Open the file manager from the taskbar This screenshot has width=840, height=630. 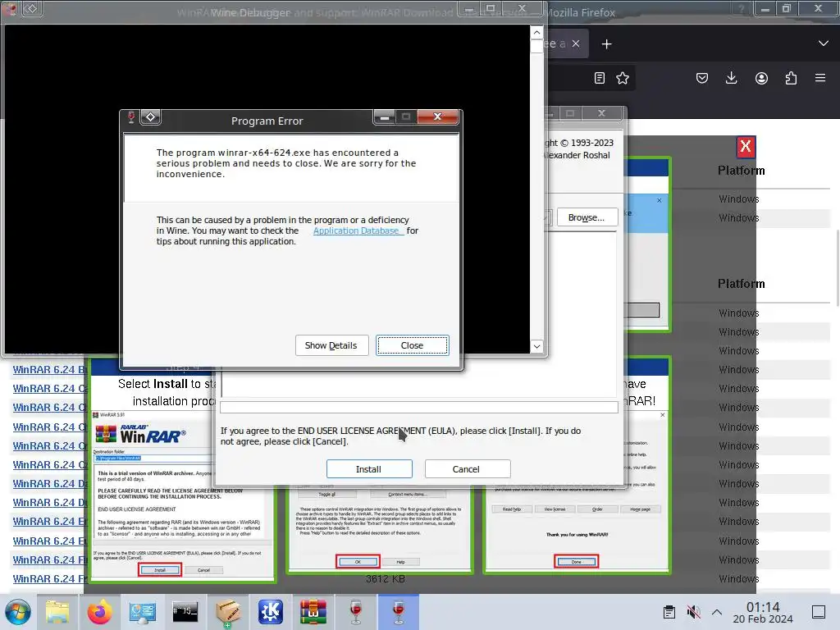(57, 612)
